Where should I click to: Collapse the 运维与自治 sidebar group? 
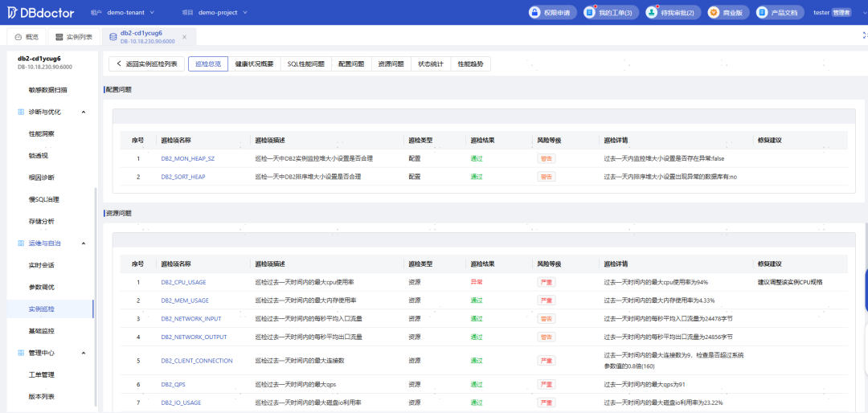[x=84, y=243]
